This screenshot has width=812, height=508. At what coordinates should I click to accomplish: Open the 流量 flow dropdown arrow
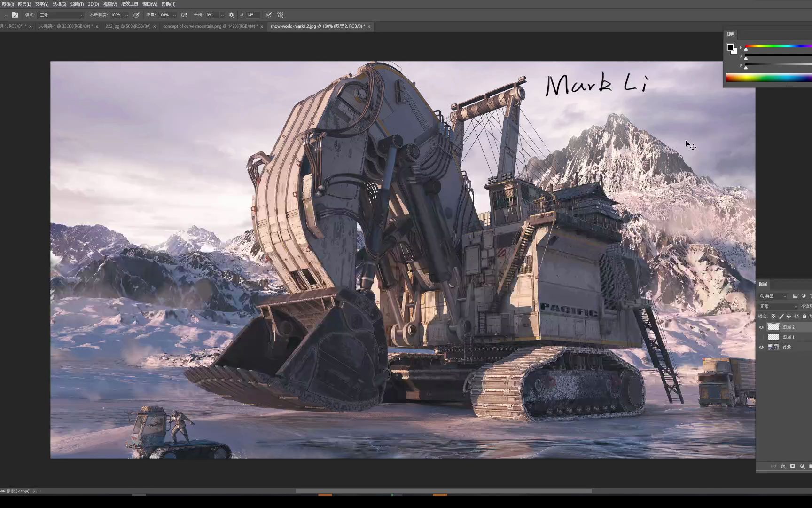point(174,15)
